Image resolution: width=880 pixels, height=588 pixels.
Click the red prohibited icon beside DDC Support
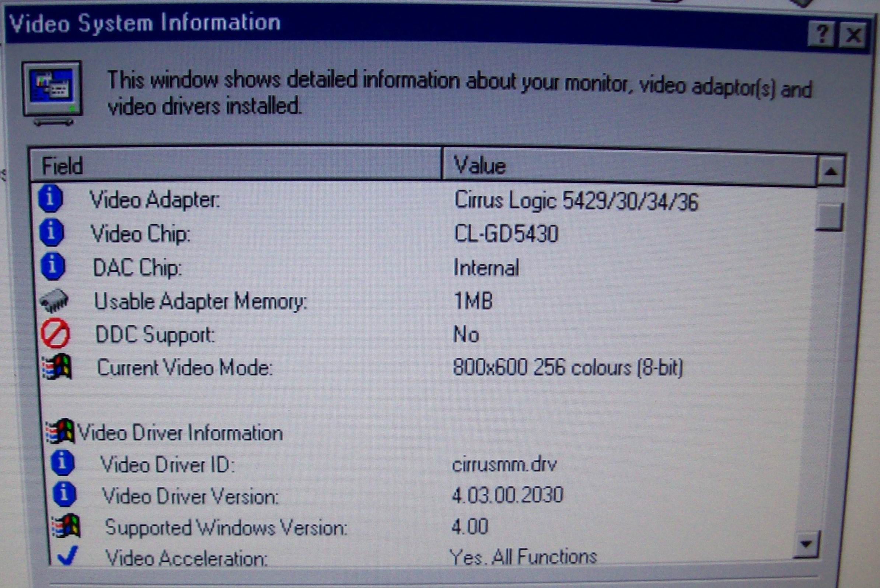[56, 333]
